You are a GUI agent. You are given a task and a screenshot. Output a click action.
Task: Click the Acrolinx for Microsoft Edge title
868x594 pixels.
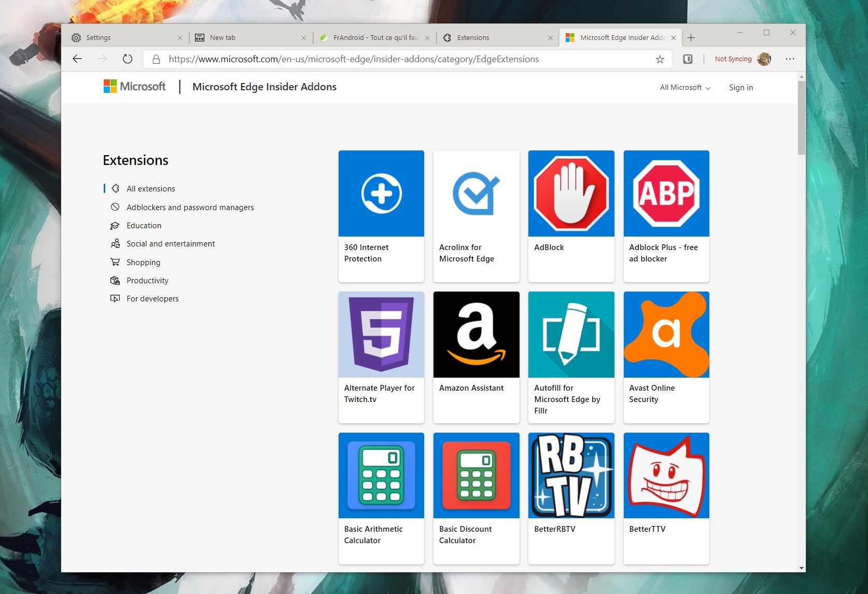(467, 253)
